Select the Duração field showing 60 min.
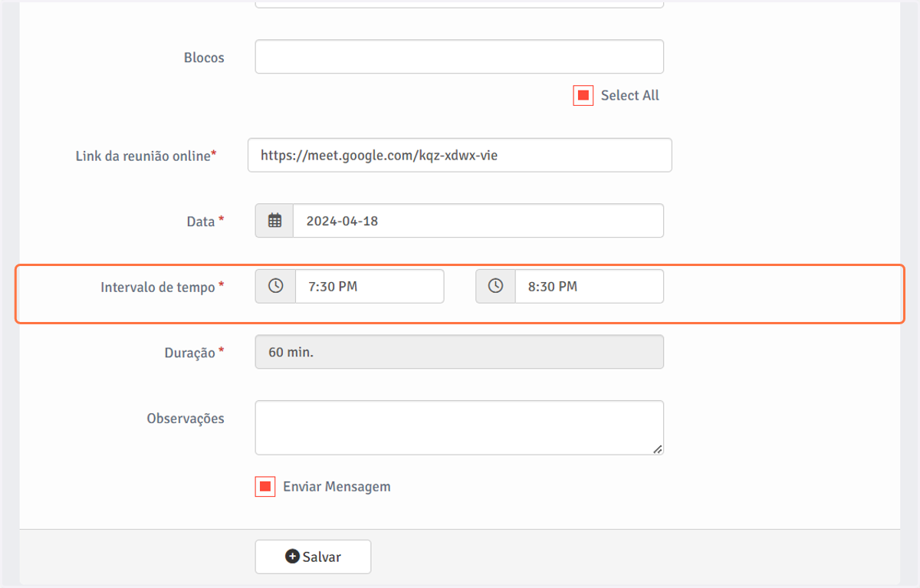The width and height of the screenshot is (920, 588). pyautogui.click(x=459, y=352)
